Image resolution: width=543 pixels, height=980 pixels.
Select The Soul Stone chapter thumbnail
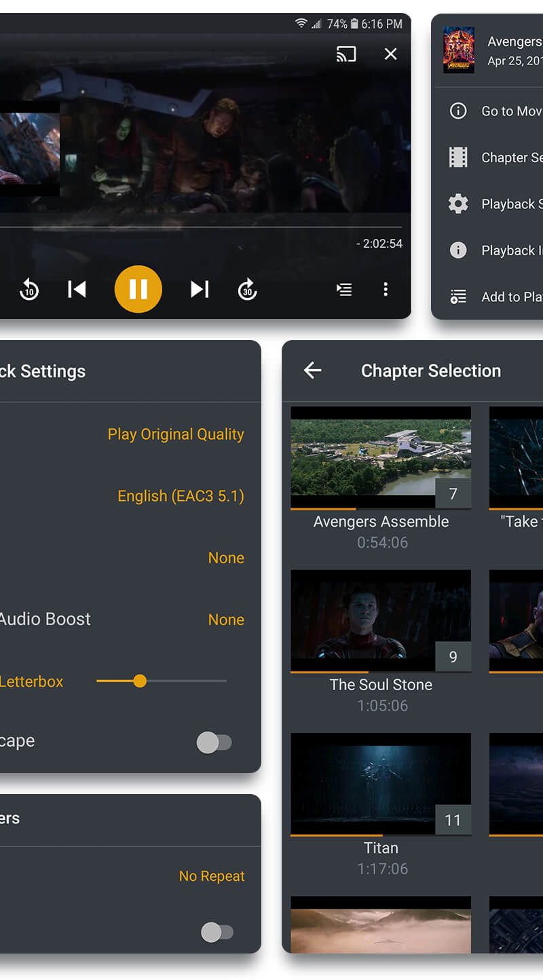pos(381,620)
